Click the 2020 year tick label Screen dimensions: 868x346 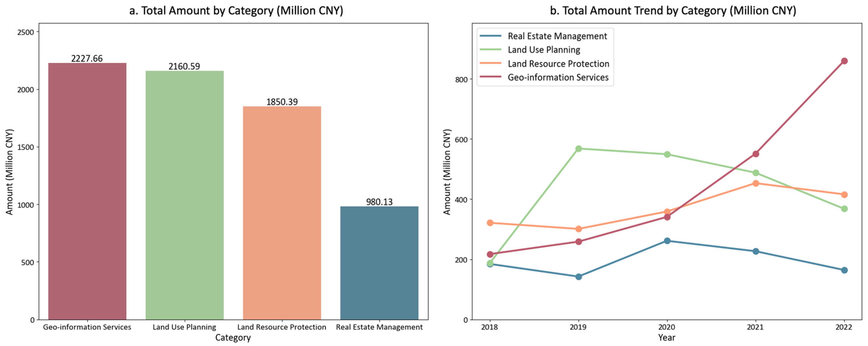667,327
